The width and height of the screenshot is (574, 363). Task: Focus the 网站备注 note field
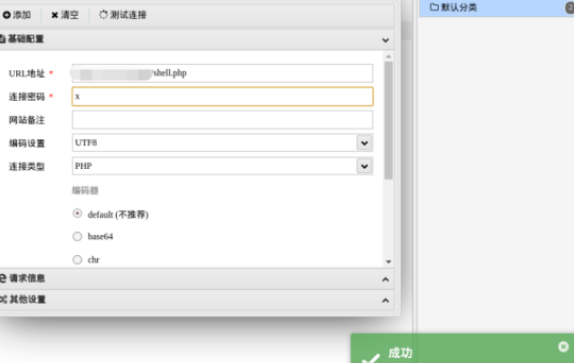pos(223,120)
